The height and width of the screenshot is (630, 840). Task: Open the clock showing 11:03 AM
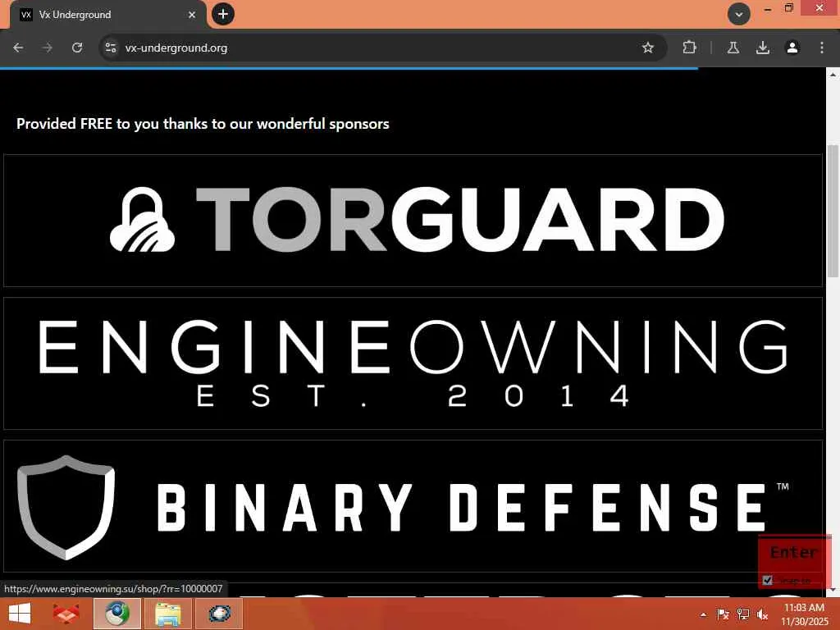point(804,614)
